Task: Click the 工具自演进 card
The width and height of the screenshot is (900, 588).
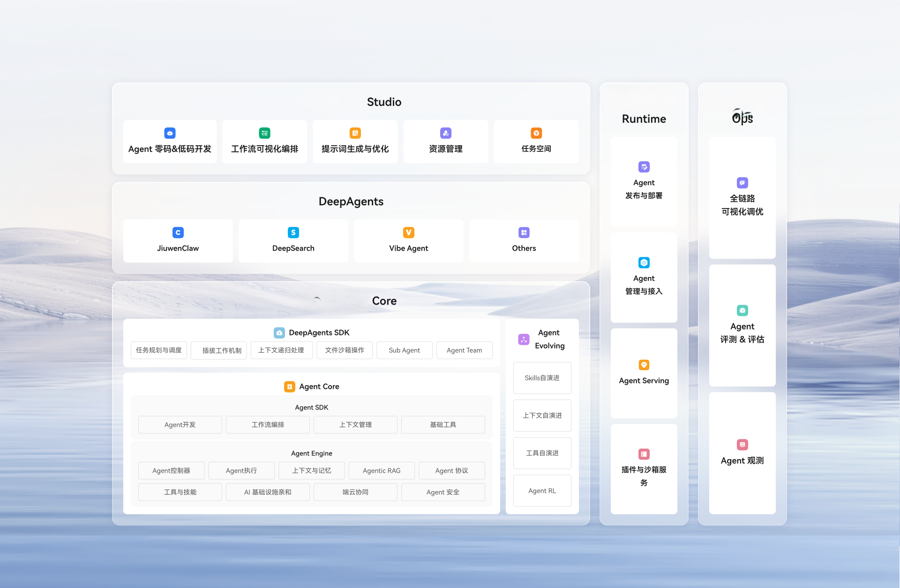Action: (x=542, y=453)
